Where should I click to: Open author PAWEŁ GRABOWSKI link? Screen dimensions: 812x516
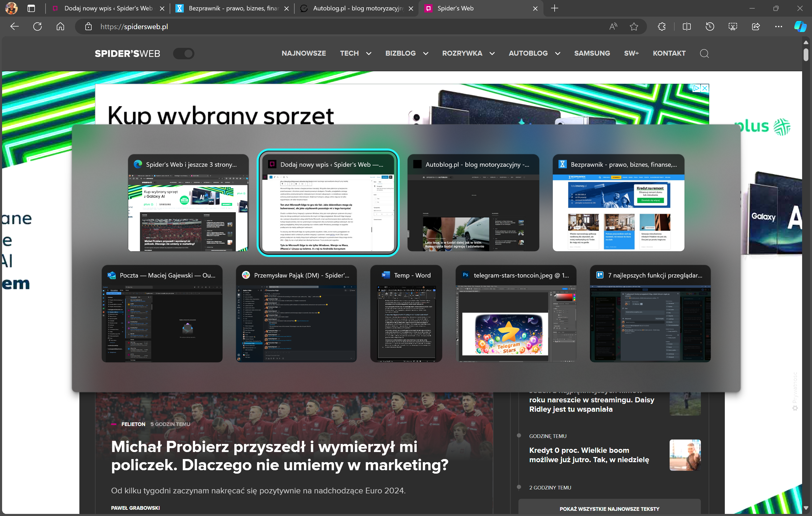point(135,508)
